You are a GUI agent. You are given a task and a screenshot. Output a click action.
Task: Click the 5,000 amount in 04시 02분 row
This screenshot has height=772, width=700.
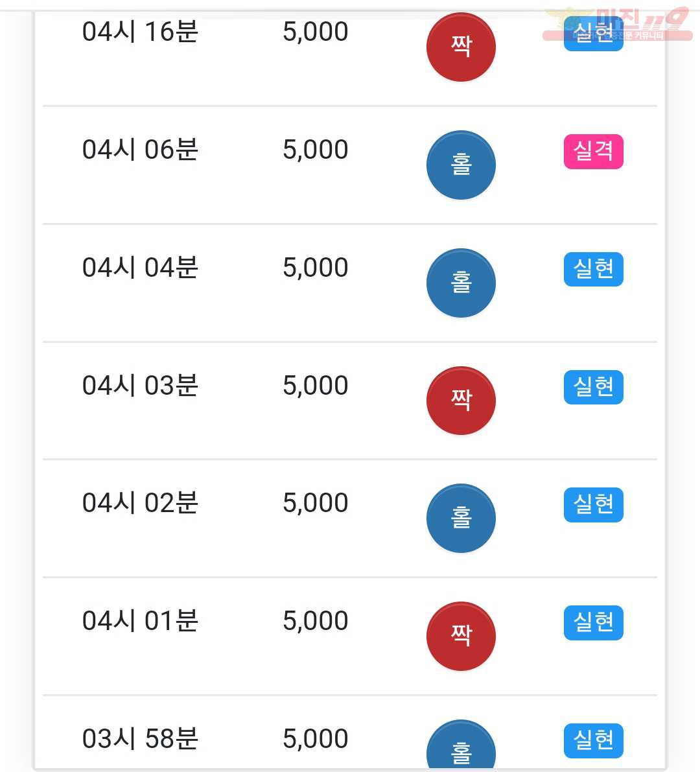316,503
